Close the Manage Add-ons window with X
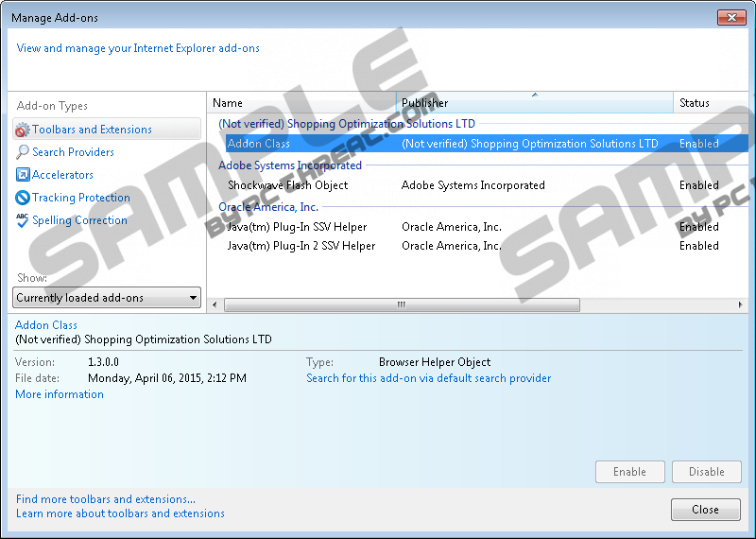 (730, 17)
